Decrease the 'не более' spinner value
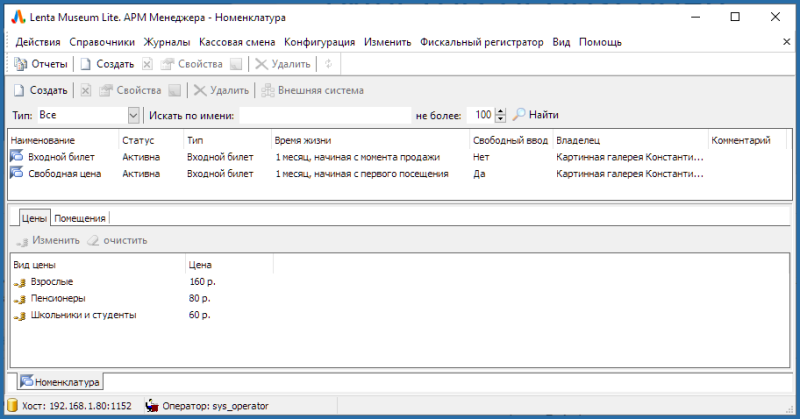This screenshot has height=419, width=800. point(501,119)
